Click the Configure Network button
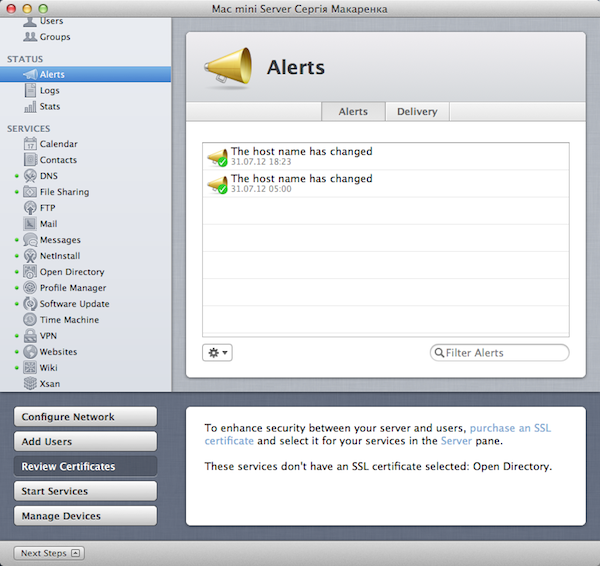This screenshot has width=600, height=566. pos(85,417)
